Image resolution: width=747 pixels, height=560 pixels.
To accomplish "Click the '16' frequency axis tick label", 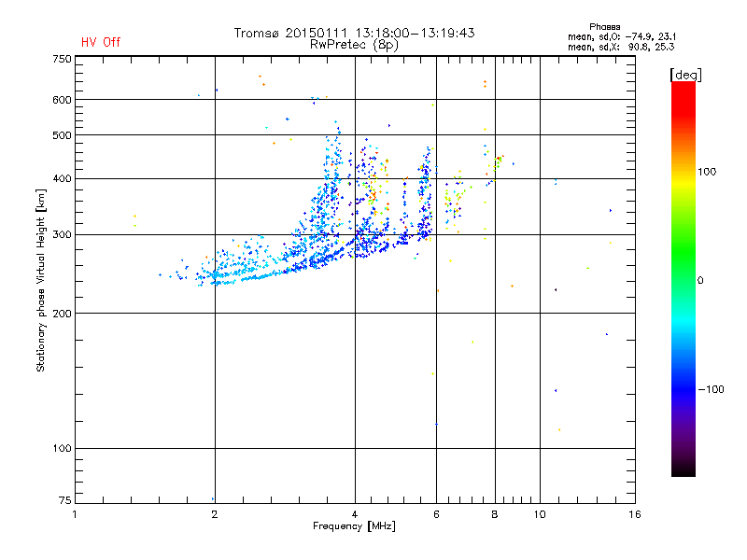I will (635, 514).
